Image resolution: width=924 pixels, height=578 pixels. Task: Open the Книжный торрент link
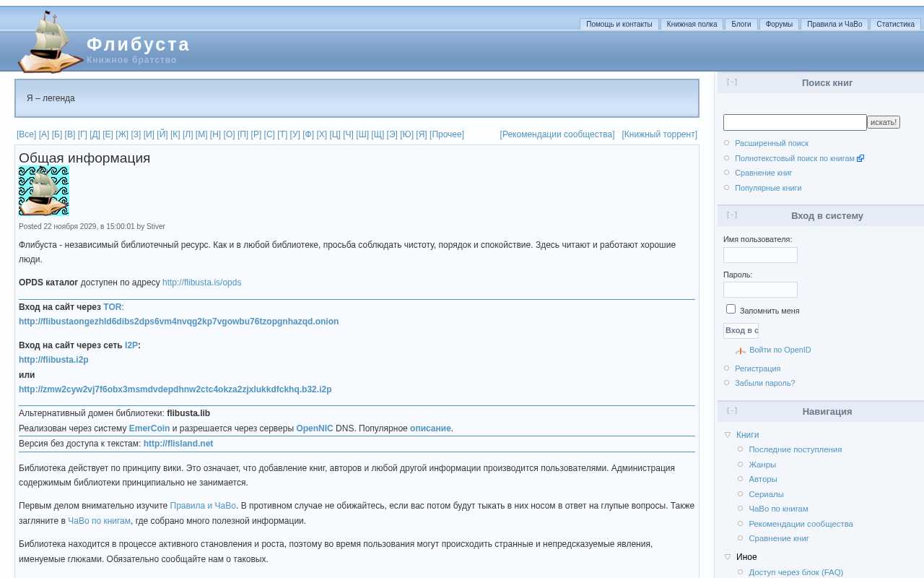tap(659, 134)
